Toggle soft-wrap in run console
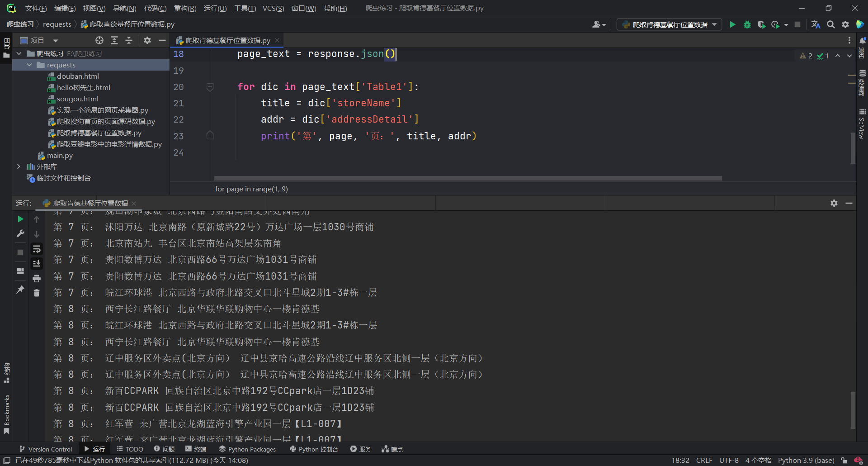 click(37, 249)
